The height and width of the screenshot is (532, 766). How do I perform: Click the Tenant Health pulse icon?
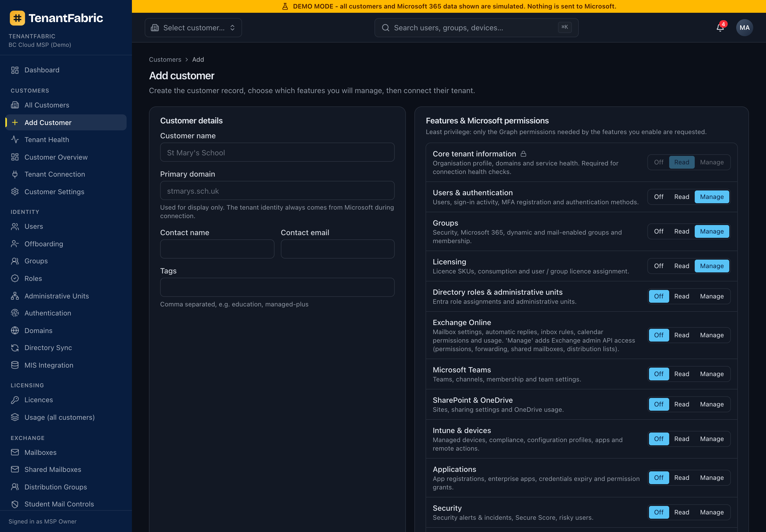(x=15, y=140)
